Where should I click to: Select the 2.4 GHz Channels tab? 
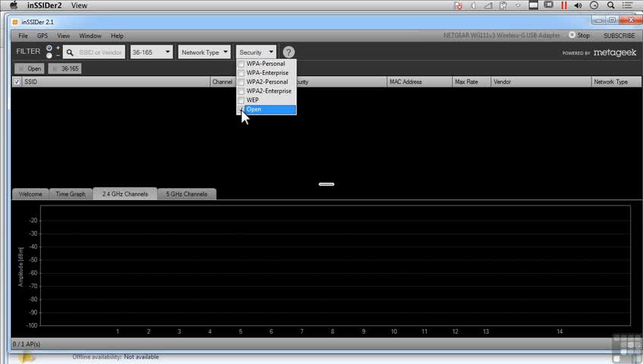coord(125,194)
